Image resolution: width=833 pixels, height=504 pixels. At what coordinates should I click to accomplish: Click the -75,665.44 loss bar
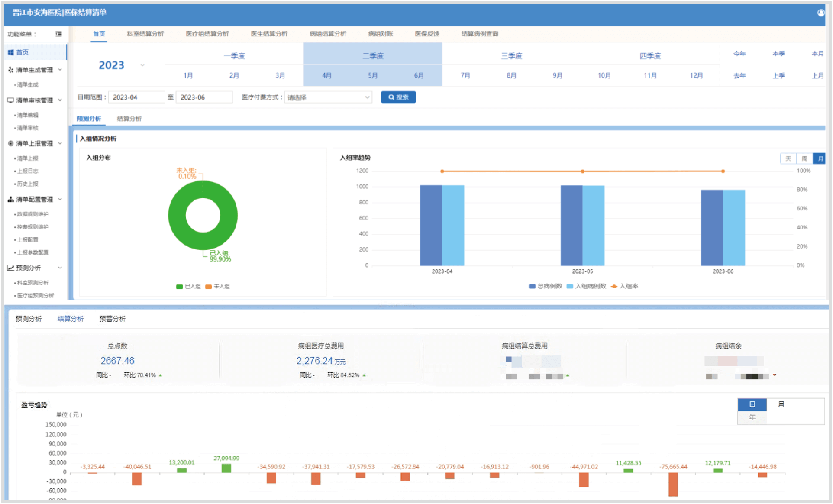673,484
